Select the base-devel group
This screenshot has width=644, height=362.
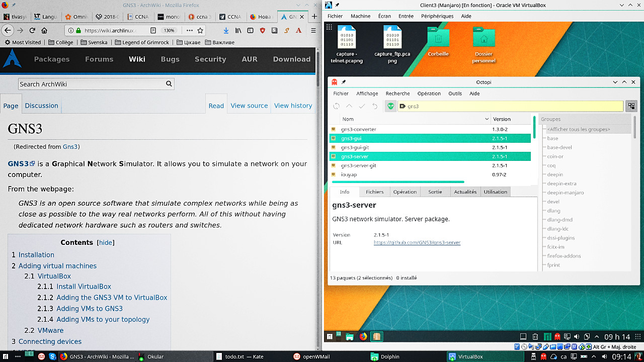559,147
